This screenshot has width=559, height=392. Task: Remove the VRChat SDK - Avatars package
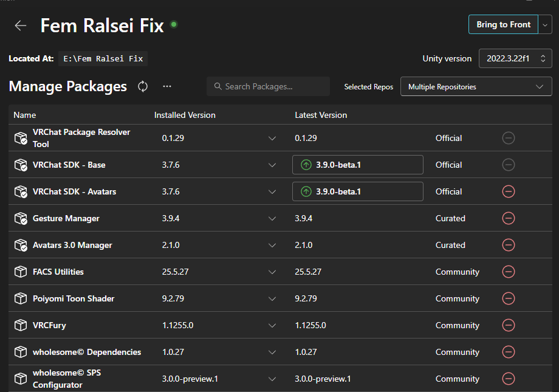pos(509,191)
